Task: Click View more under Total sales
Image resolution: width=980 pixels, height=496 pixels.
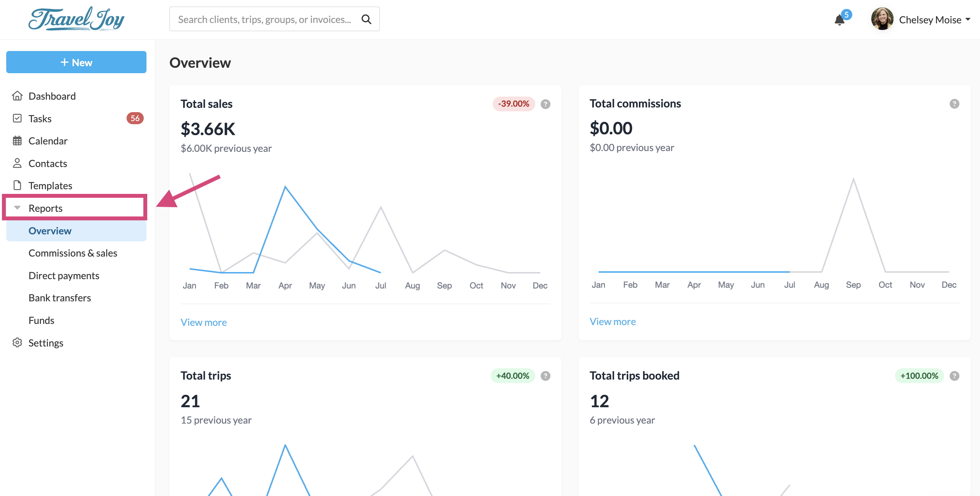Action: 204,322
